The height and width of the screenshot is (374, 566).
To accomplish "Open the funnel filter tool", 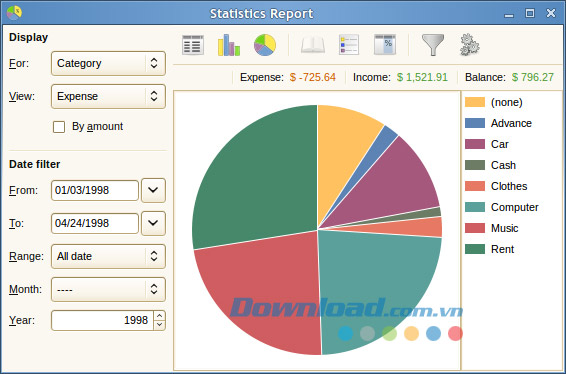I will pos(433,45).
